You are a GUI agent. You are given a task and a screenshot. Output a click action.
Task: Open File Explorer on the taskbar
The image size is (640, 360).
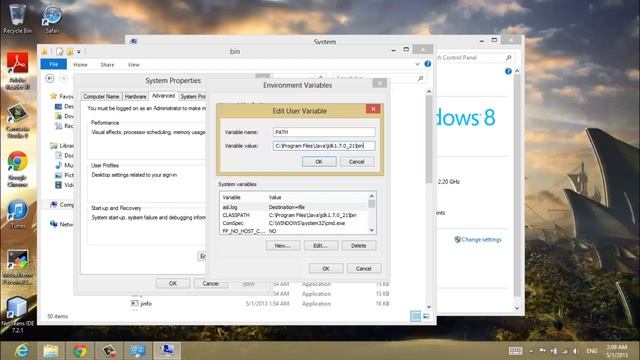tap(51, 351)
